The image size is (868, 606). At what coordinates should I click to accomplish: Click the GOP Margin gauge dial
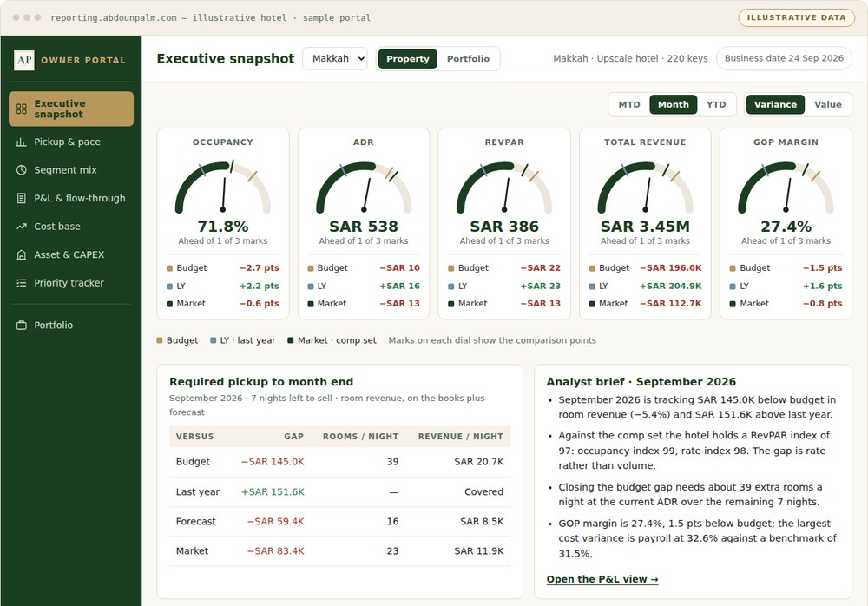pyautogui.click(x=786, y=187)
